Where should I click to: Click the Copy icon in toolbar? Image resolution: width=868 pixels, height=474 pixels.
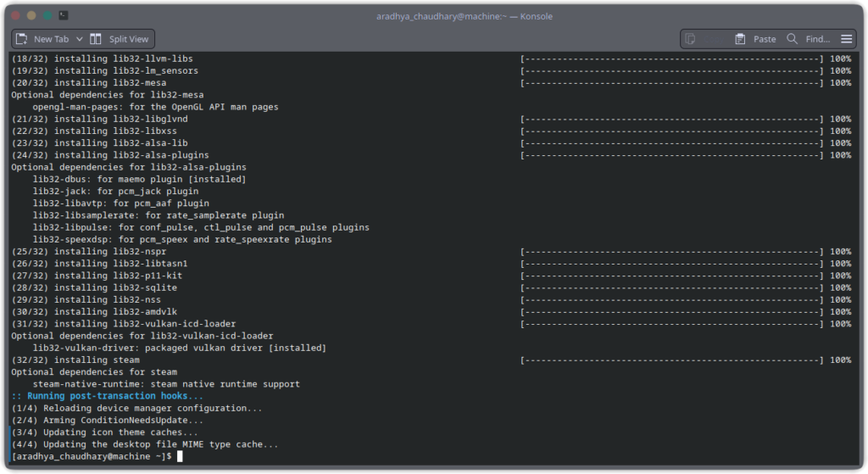click(690, 39)
